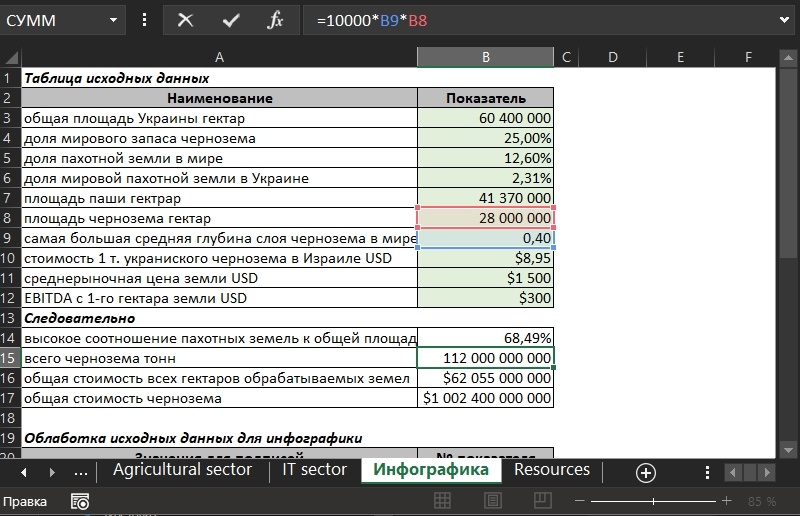Select column B header
This screenshot has width=800, height=516.
(485, 58)
